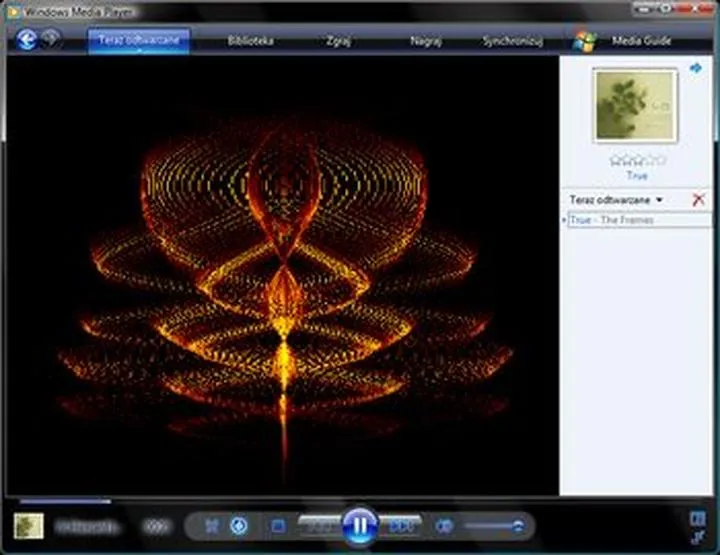
Task: Click the Windows logo beside Media Guide
Action: pos(585,41)
